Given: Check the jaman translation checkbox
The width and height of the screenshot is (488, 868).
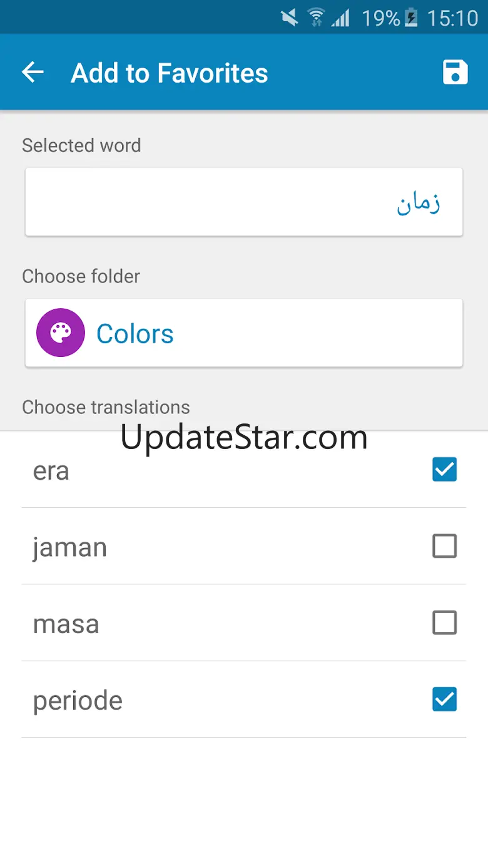Looking at the screenshot, I should pyautogui.click(x=444, y=546).
